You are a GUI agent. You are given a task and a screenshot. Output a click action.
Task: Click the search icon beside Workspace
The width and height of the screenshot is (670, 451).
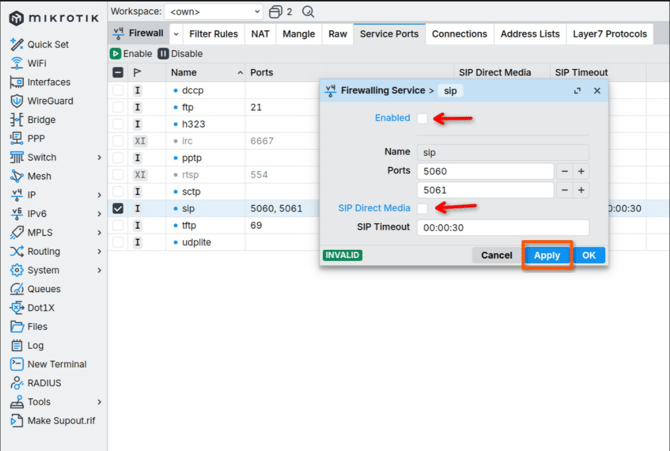coord(308,11)
